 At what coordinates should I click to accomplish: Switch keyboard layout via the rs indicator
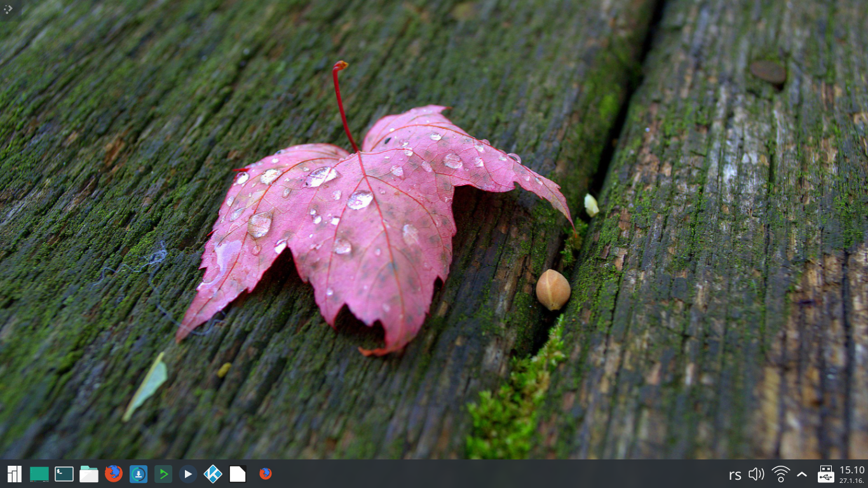coord(735,475)
